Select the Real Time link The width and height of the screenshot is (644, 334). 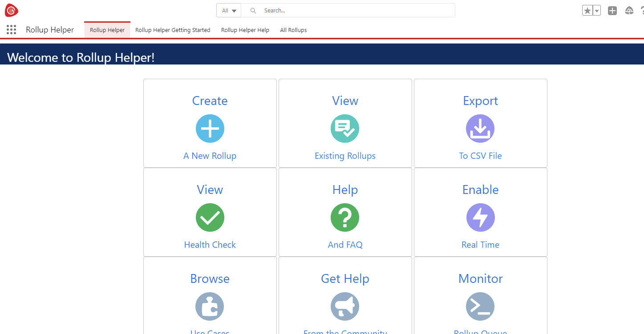pos(481,245)
